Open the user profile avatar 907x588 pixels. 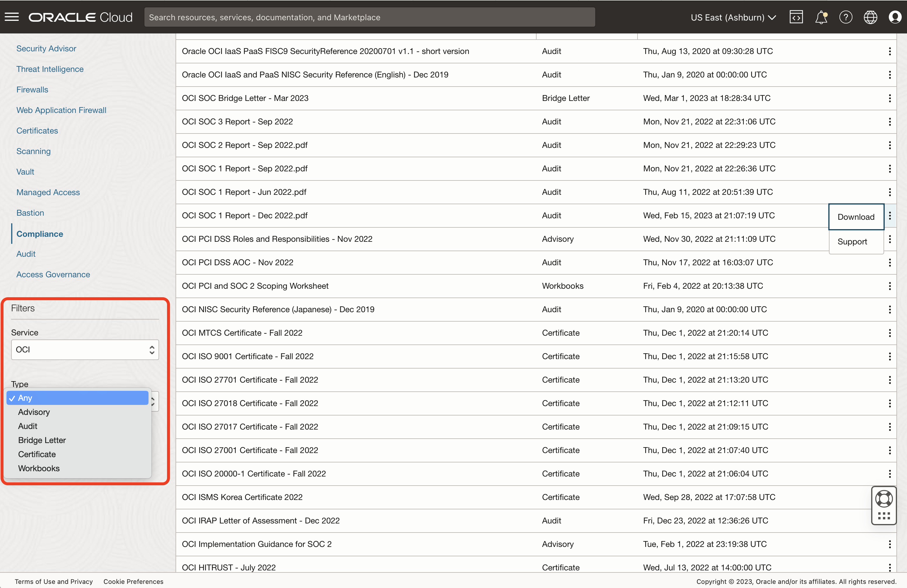[895, 17]
